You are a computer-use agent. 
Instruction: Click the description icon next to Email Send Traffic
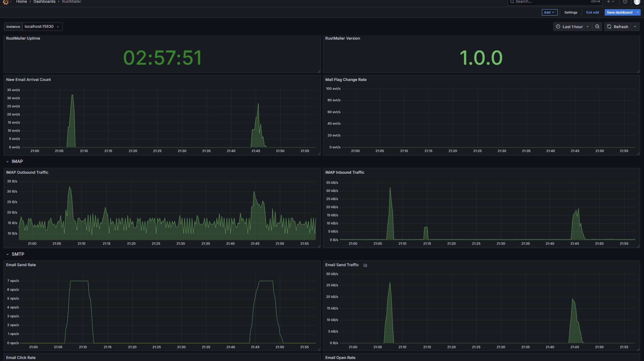[x=365, y=265]
